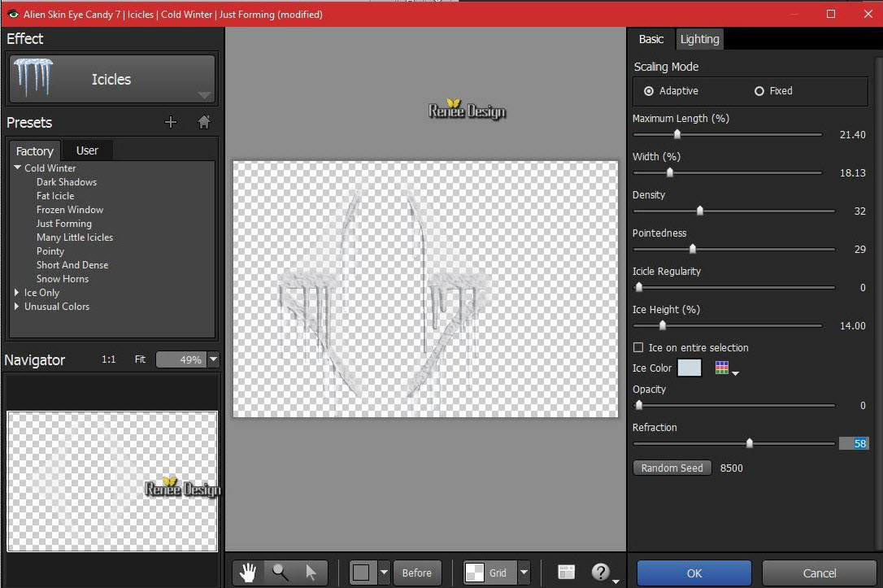Image resolution: width=883 pixels, height=588 pixels.
Task: Open the Icicles effect dropdown
Action: click(x=204, y=95)
